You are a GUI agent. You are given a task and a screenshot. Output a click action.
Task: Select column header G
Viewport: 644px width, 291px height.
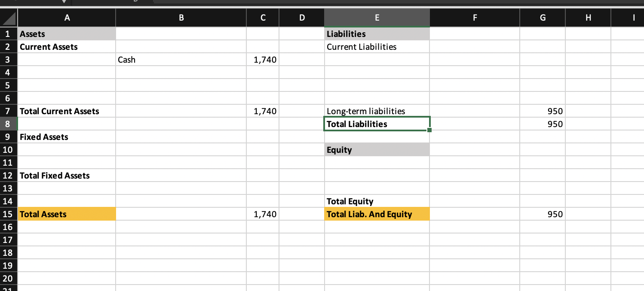coord(542,18)
